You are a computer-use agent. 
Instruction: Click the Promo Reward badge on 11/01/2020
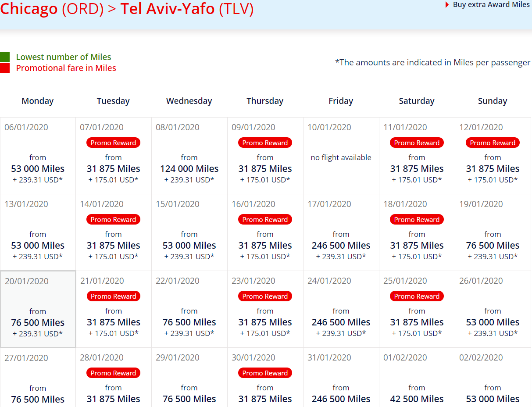(x=417, y=143)
